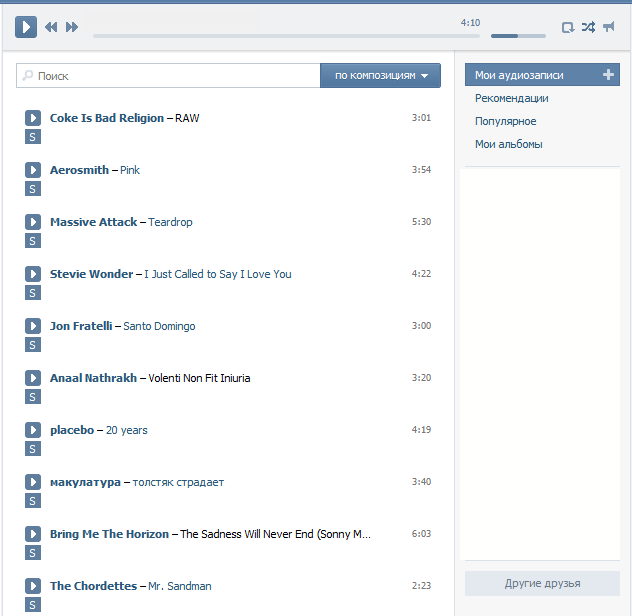The image size is (632, 616).
Task: Click the S icon under Bring Me The Horizon
Action: point(33,553)
